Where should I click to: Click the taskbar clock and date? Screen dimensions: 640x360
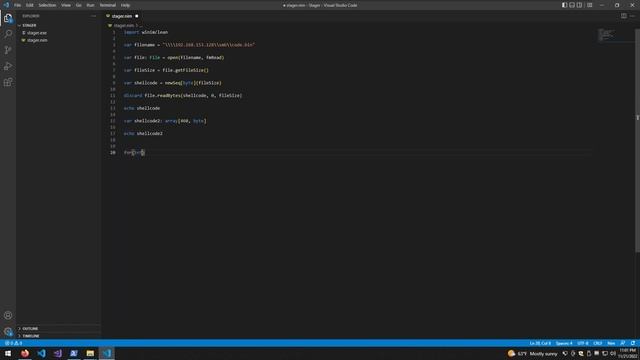coord(628,353)
